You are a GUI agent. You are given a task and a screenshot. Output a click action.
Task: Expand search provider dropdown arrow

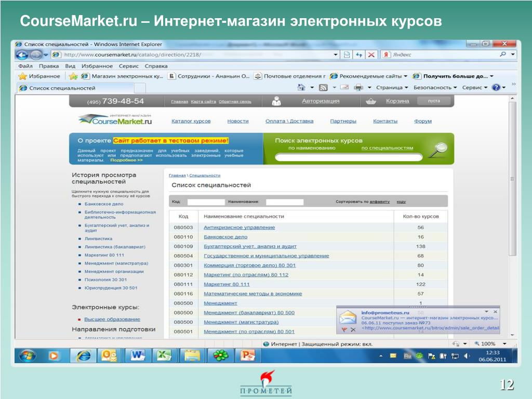click(x=513, y=54)
